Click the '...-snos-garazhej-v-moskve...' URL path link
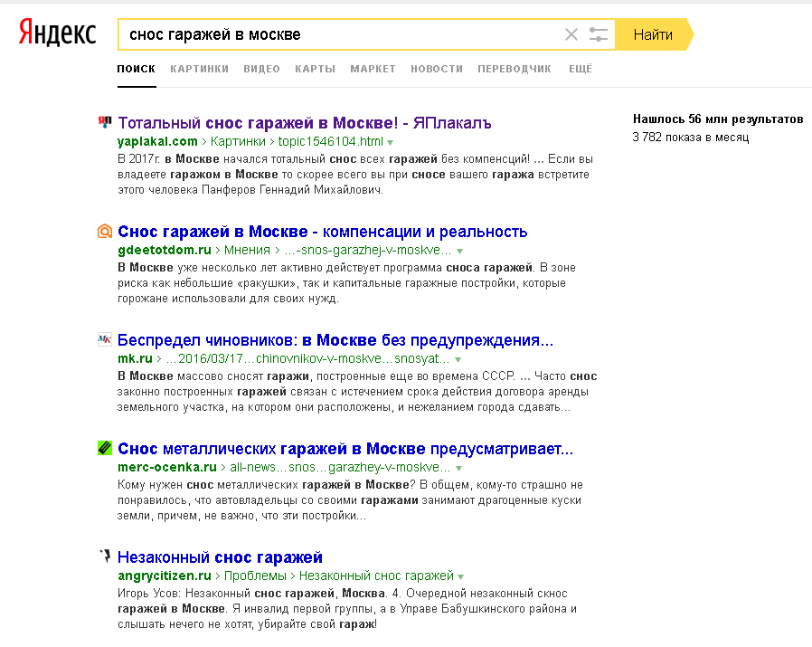Screen dimensions: 812x647 click(x=369, y=250)
